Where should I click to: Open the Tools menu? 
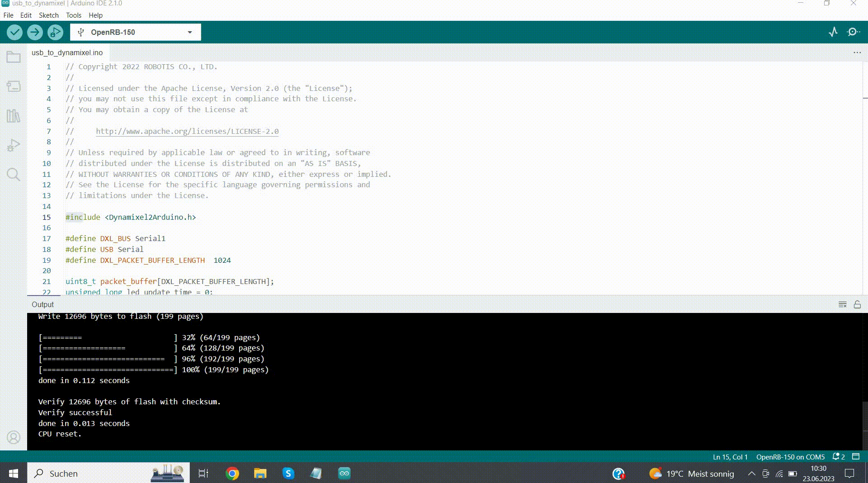point(74,15)
